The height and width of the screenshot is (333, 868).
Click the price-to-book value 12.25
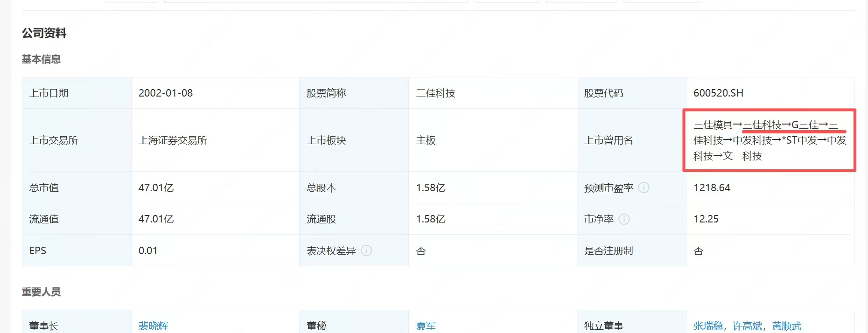706,219
